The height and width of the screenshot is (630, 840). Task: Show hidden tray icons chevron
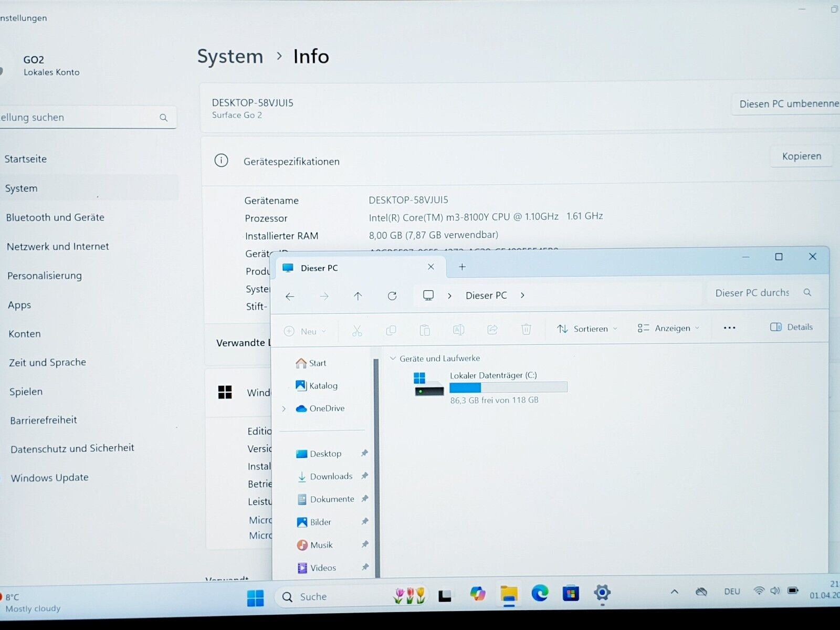[x=675, y=592]
